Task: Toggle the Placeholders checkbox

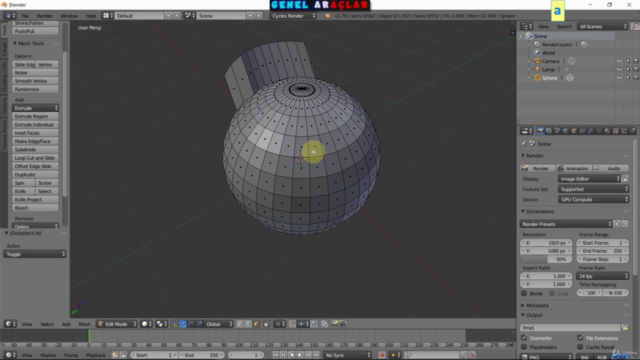Action: (x=524, y=347)
